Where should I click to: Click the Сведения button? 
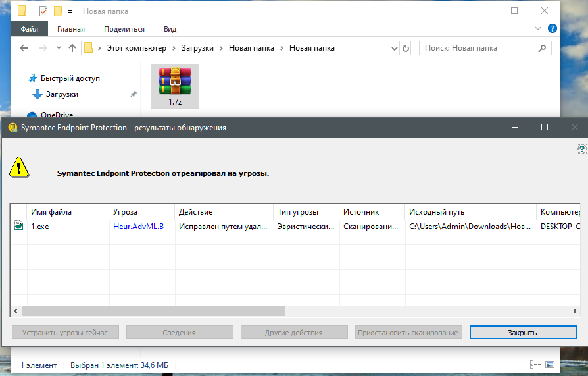tap(180, 333)
